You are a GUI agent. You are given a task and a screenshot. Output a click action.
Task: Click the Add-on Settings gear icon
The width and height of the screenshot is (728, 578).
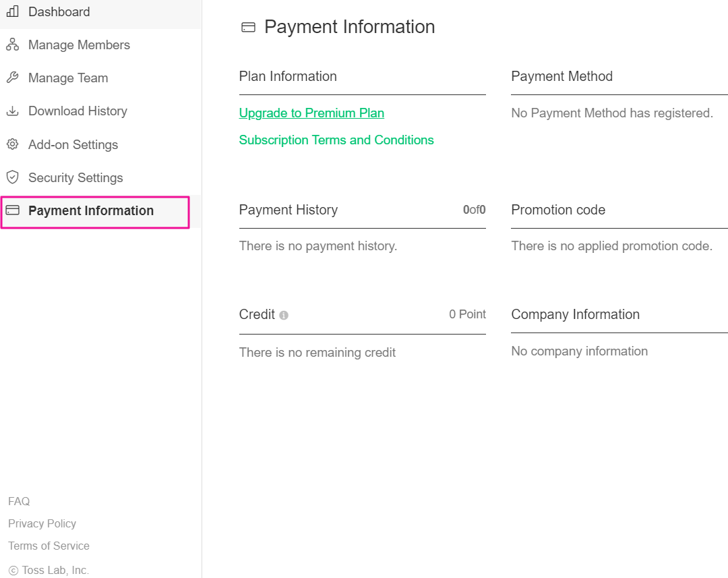pos(12,144)
